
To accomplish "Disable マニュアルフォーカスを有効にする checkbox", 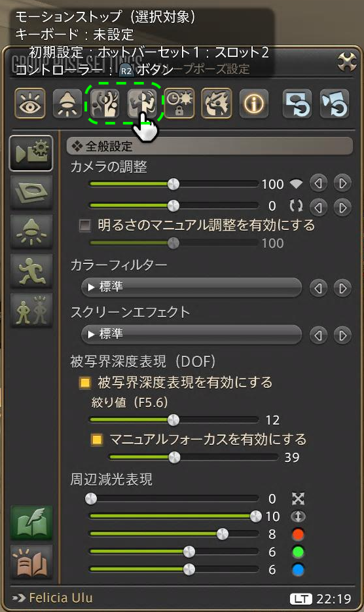I will 96,440.
